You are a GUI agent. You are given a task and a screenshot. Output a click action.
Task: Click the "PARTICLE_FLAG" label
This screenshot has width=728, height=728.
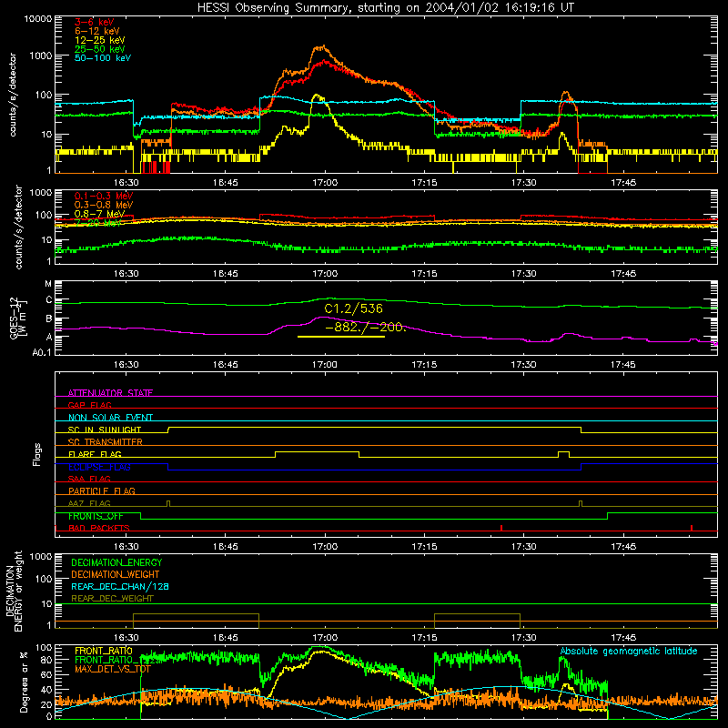tap(102, 490)
